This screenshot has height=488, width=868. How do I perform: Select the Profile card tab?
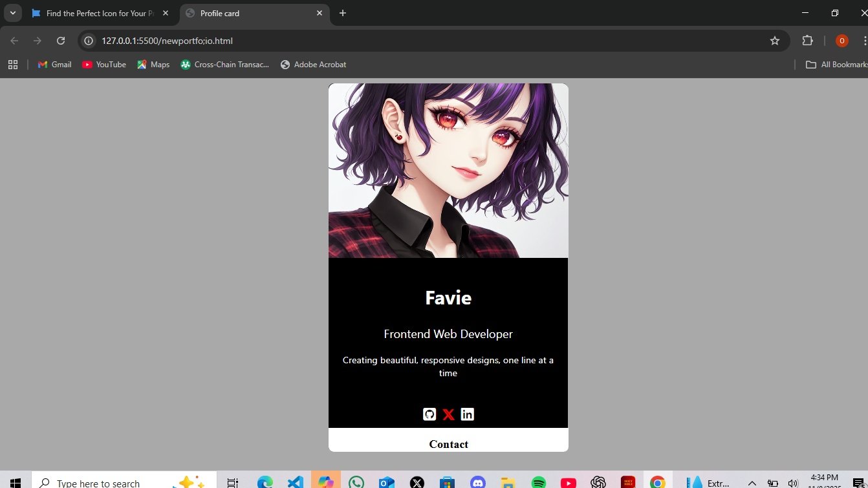tap(252, 13)
